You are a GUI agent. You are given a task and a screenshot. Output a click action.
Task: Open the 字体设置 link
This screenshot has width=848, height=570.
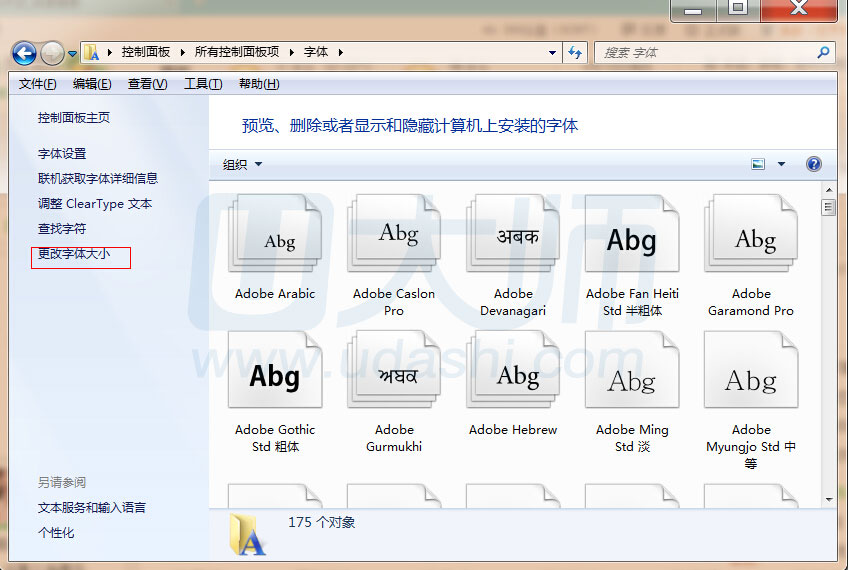(x=62, y=154)
